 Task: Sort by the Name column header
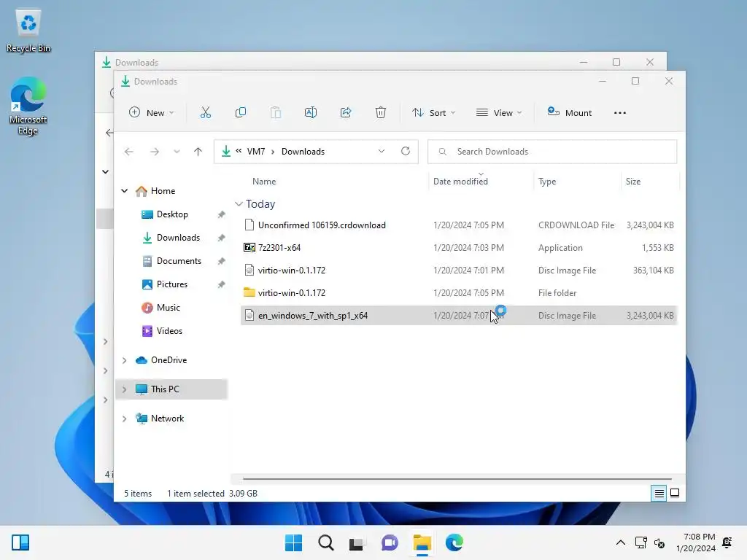(x=264, y=182)
